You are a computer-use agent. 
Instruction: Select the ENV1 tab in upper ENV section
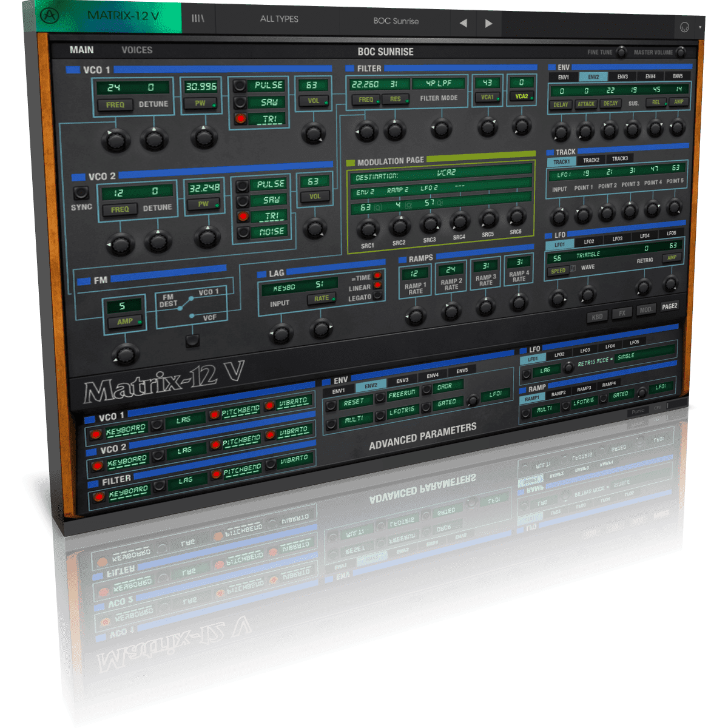(564, 78)
